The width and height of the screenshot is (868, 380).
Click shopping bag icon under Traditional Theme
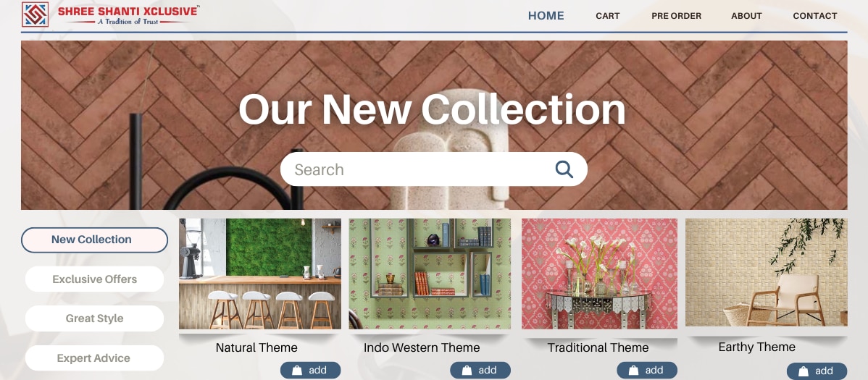coord(633,370)
